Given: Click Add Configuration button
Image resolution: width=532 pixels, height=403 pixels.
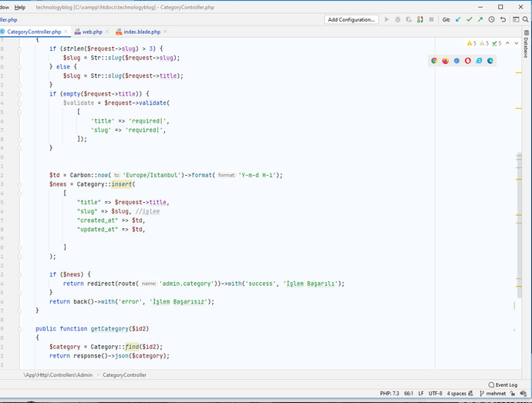Looking at the screenshot, I should point(351,20).
